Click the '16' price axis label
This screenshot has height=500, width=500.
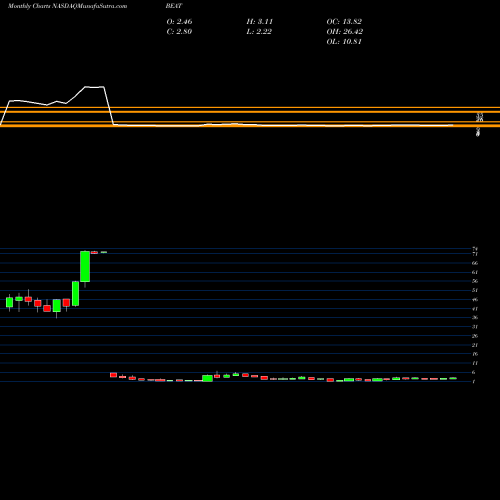click(x=475, y=354)
